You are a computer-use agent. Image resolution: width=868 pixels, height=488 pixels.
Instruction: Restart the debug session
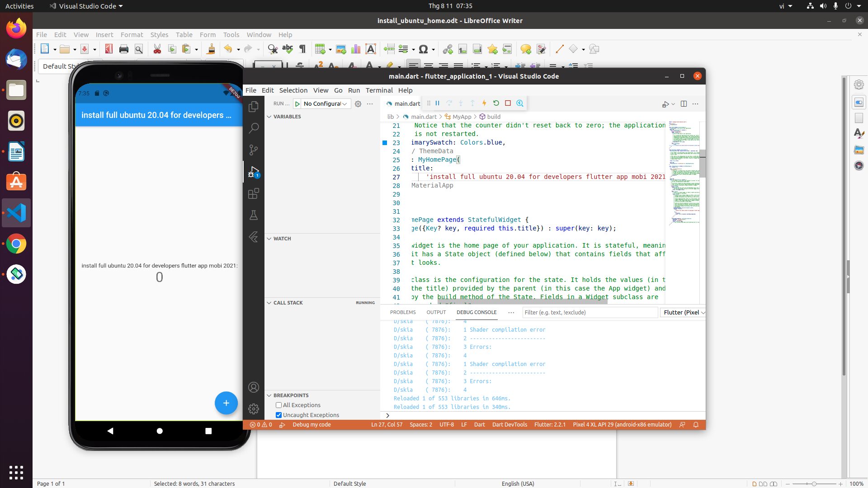[496, 103]
